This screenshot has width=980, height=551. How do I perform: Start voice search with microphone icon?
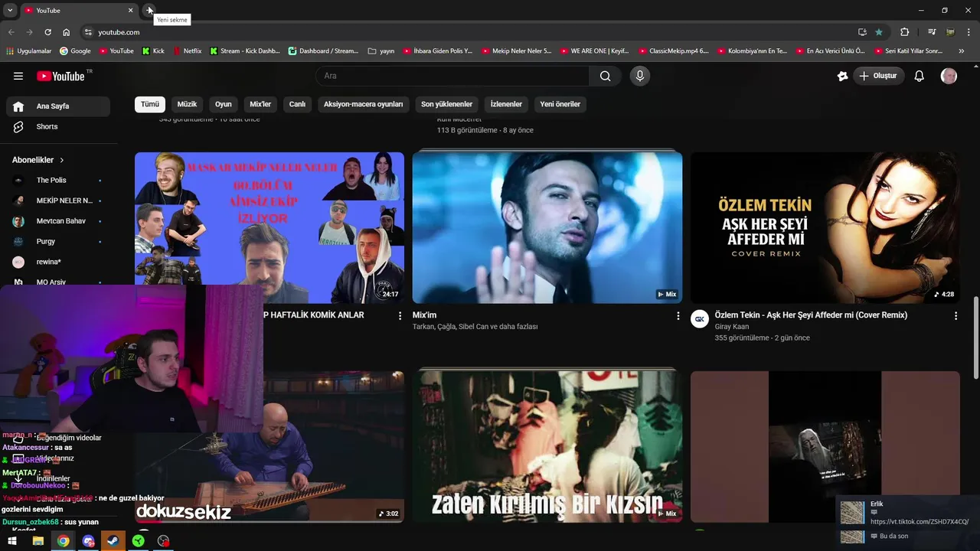tap(640, 76)
